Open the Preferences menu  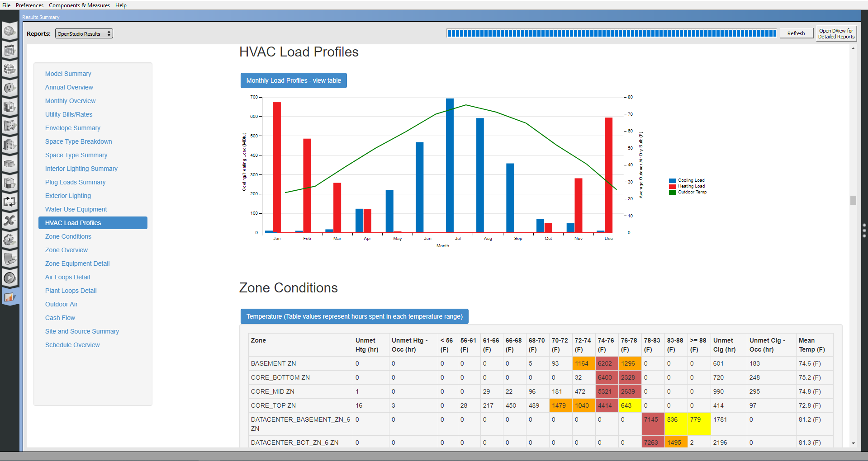point(30,5)
